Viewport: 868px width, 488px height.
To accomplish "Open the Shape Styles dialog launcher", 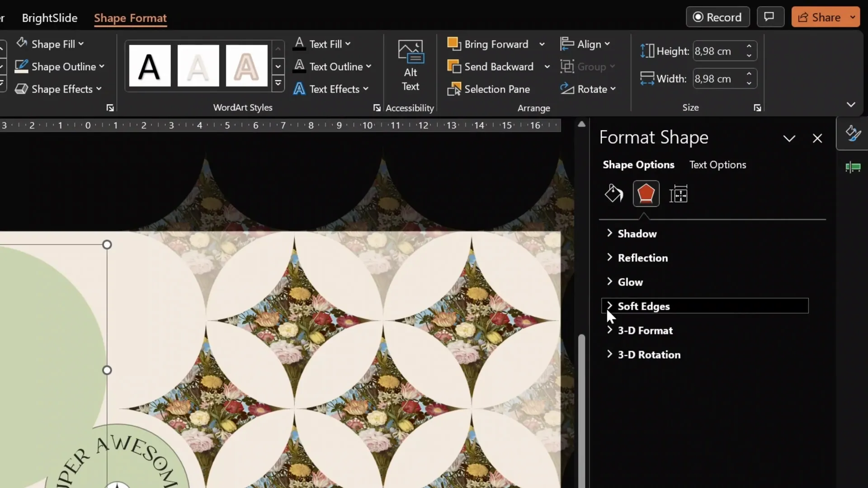I will (x=110, y=108).
